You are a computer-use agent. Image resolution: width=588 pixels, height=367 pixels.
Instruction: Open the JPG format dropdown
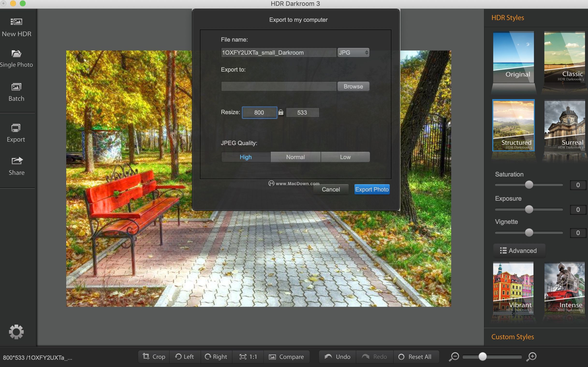click(353, 52)
